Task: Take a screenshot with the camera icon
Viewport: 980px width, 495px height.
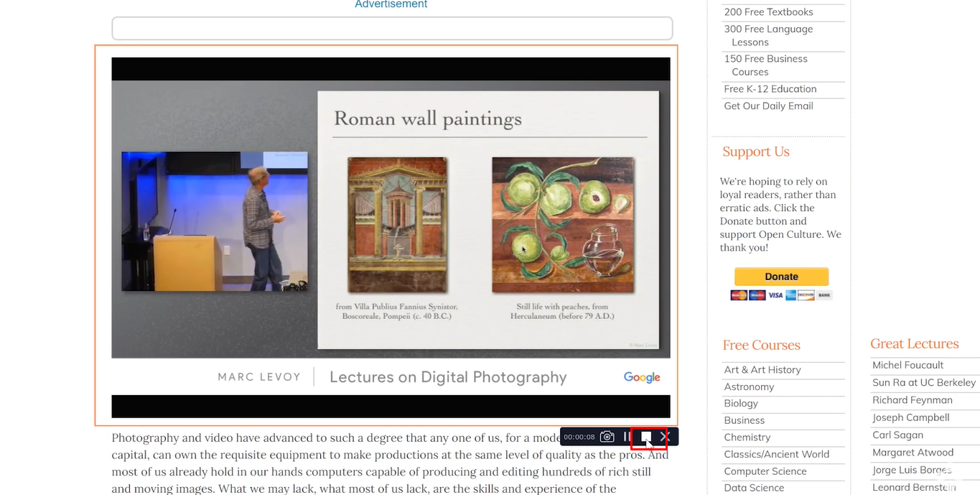Action: [x=607, y=437]
